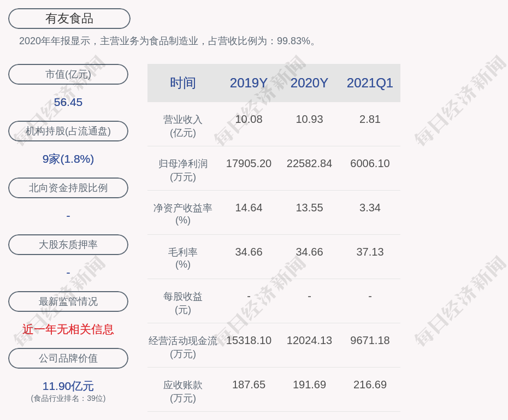Click the 营业收入(亿元) row label
The height and width of the screenshot is (420, 508).
click(x=183, y=126)
